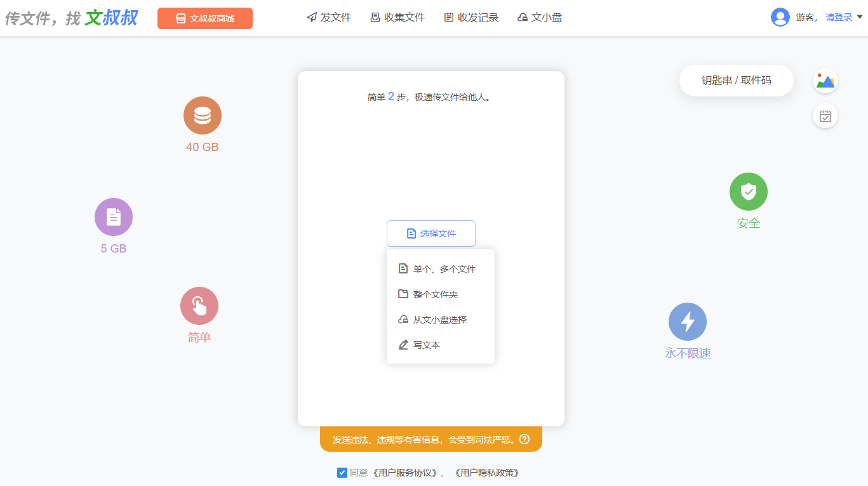Click the green 安全 shield icon
868x486 pixels.
[749, 192]
